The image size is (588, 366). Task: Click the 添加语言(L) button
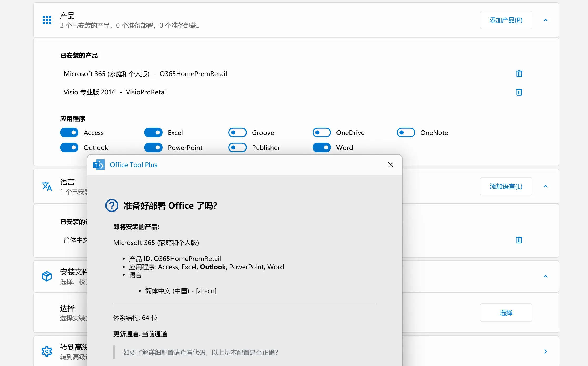click(506, 186)
